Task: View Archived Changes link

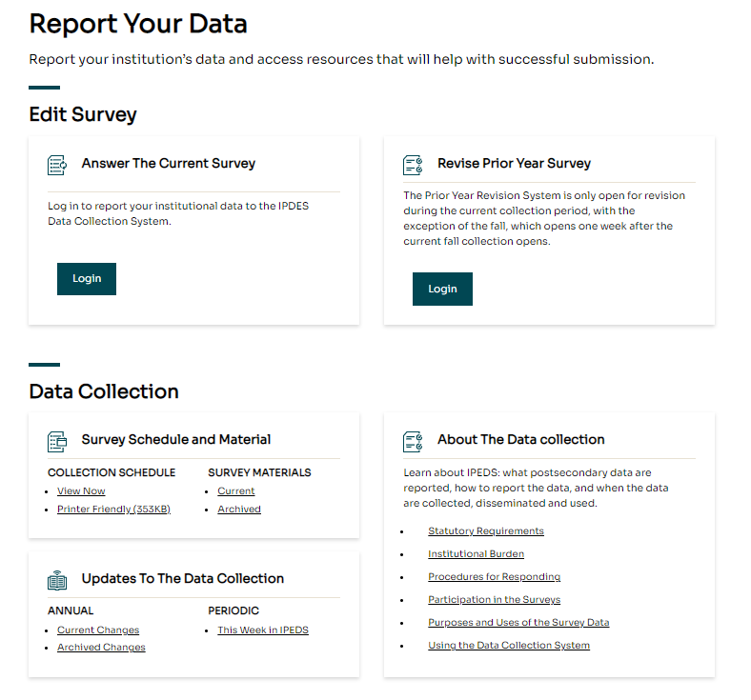Action: click(x=101, y=648)
